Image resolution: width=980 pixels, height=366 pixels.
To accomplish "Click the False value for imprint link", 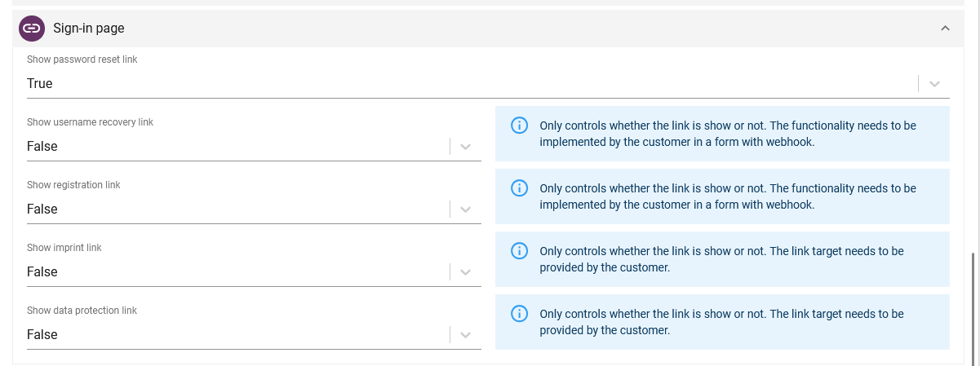I will pos(42,272).
